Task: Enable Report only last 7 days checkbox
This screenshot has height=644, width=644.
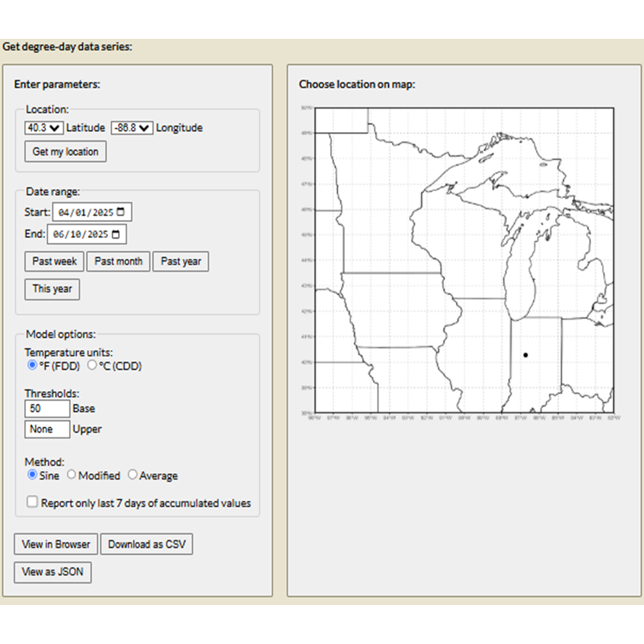Action: pos(32,502)
